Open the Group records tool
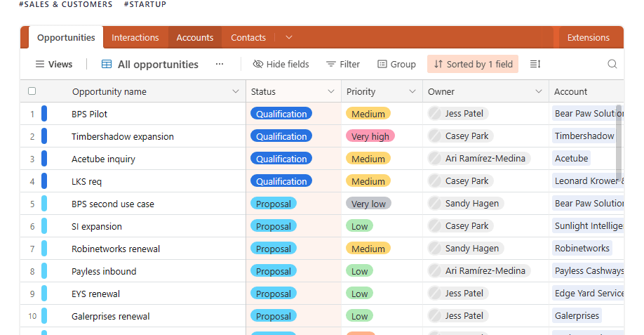Viewport: 644px width, 335px height. [x=396, y=64]
